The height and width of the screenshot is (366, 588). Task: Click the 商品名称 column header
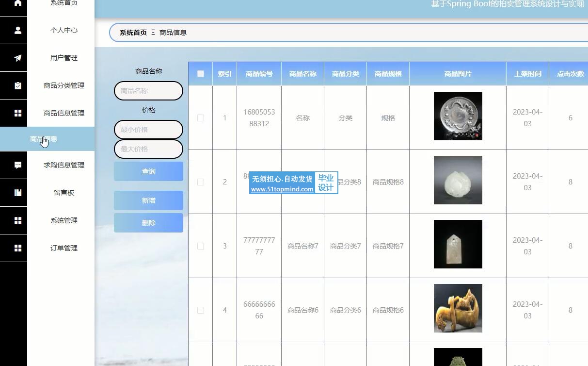pos(303,74)
